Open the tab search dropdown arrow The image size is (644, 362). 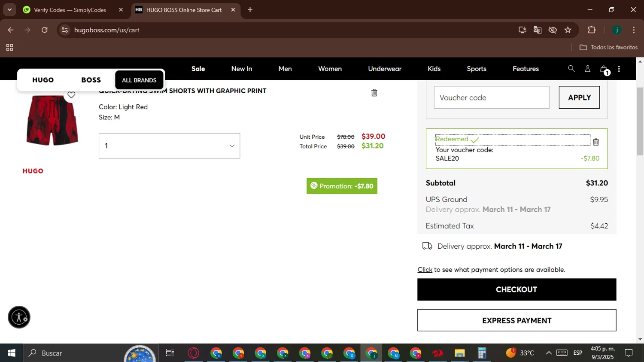click(9, 10)
